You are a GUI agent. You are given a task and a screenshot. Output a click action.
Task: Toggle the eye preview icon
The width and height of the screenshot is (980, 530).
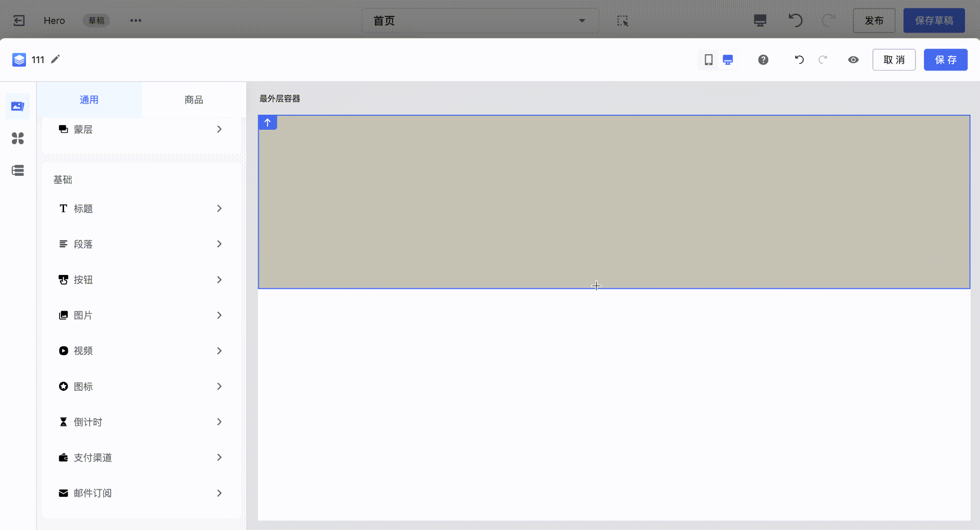853,60
